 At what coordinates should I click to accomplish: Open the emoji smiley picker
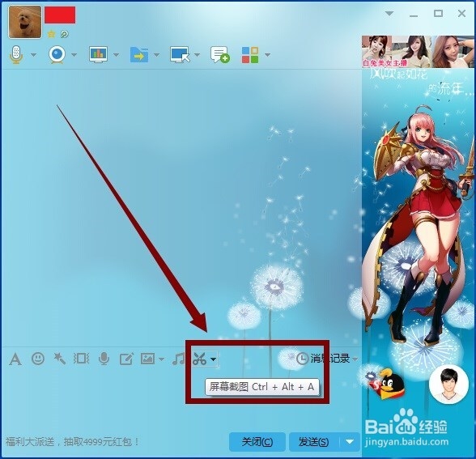coord(38,359)
